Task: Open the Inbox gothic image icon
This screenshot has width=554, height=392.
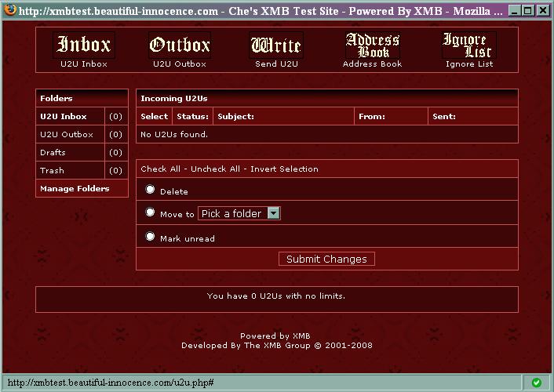Action: [83, 45]
